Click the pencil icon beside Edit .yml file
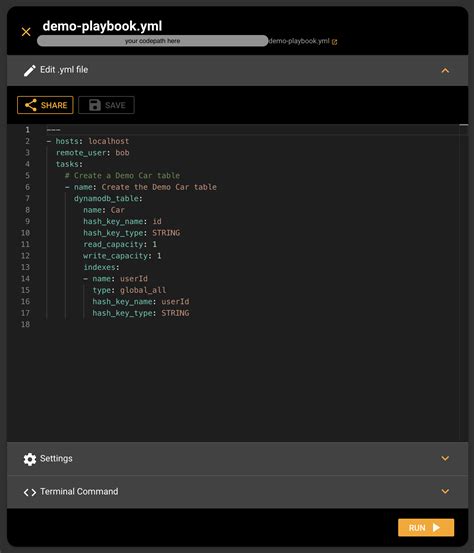474x553 pixels. coord(30,71)
